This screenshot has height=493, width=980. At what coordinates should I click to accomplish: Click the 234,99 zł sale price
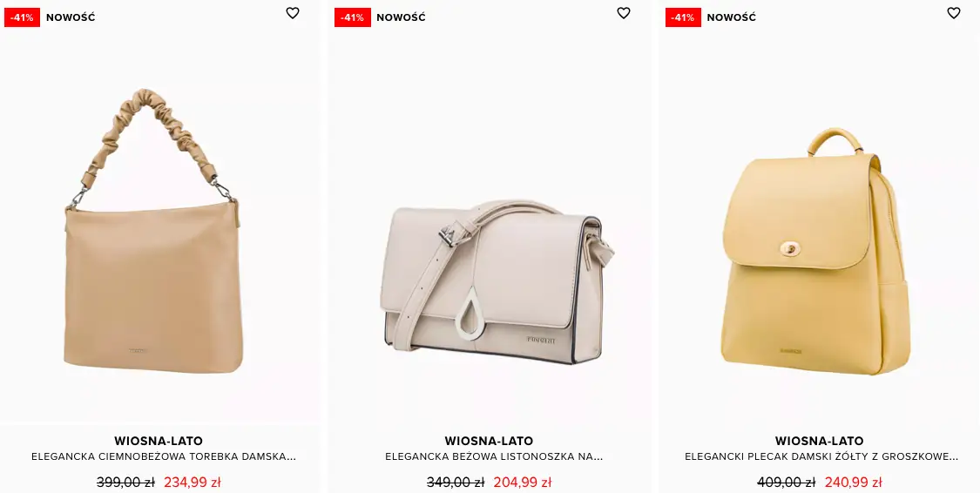pos(192,483)
